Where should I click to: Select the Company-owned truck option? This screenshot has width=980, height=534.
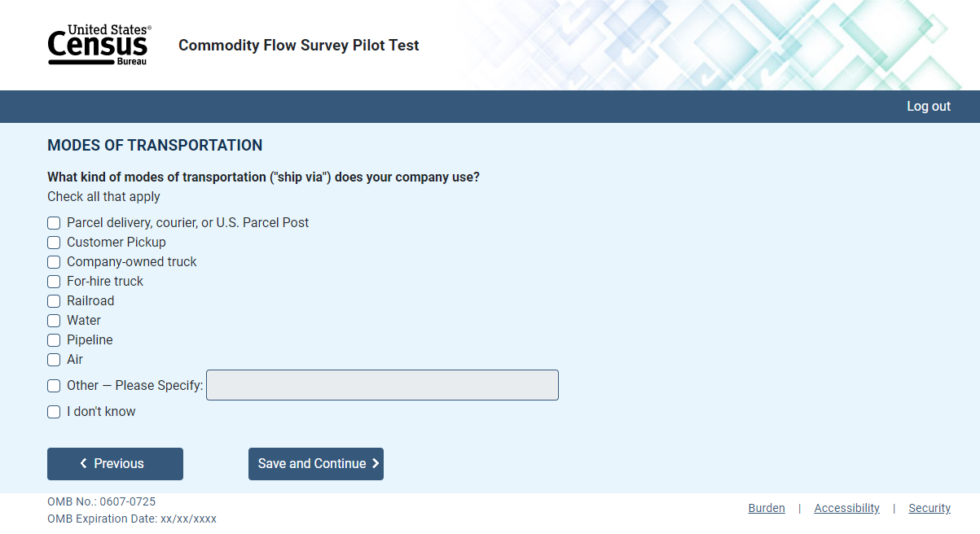[54, 262]
